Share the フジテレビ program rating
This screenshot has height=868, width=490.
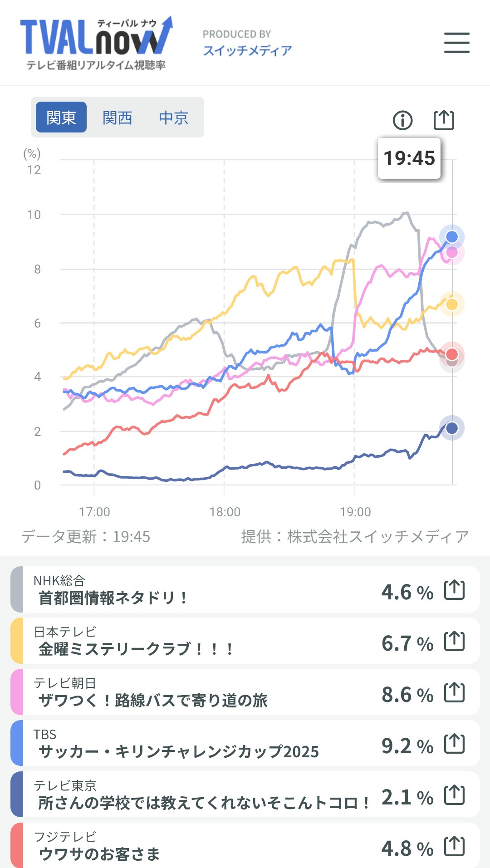coord(454,846)
